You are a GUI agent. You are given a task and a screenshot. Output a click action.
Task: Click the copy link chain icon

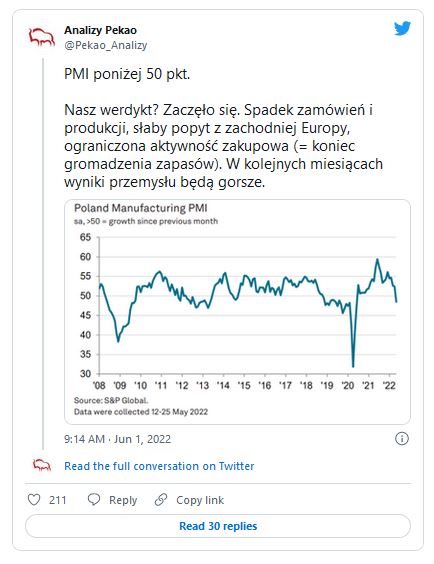(161, 500)
